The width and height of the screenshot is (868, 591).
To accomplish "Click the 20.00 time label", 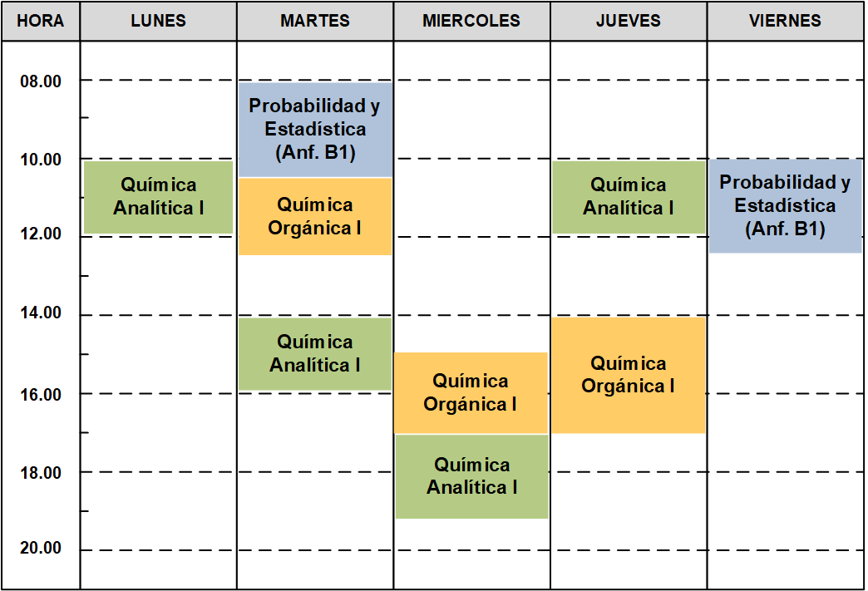I will click(x=41, y=548).
